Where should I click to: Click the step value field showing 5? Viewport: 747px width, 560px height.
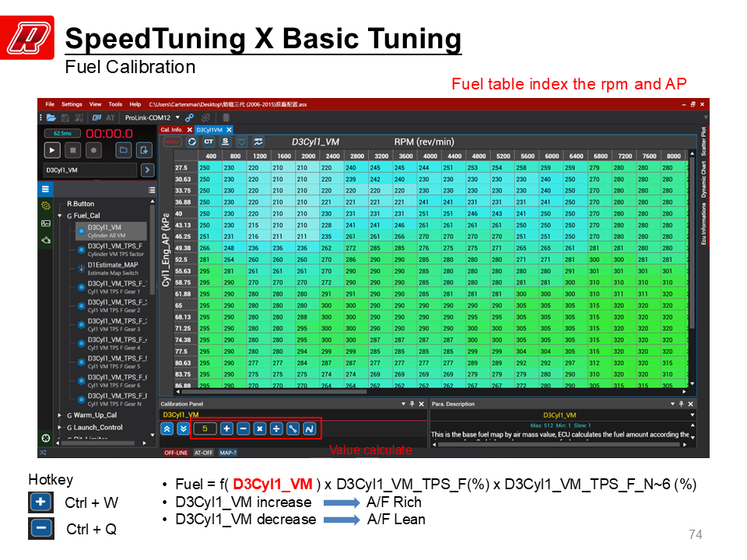[x=205, y=429]
